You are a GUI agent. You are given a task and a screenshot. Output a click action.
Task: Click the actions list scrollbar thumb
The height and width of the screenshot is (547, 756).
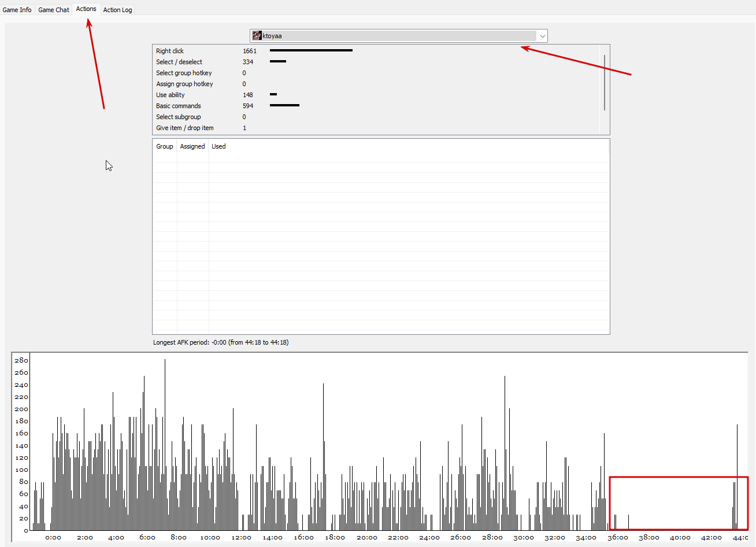click(x=605, y=82)
